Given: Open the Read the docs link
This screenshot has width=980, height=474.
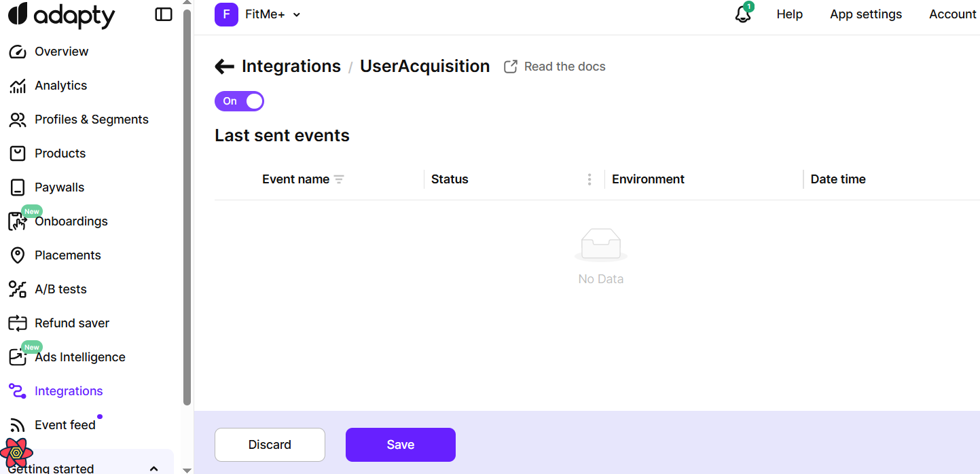Looking at the screenshot, I should [x=555, y=67].
